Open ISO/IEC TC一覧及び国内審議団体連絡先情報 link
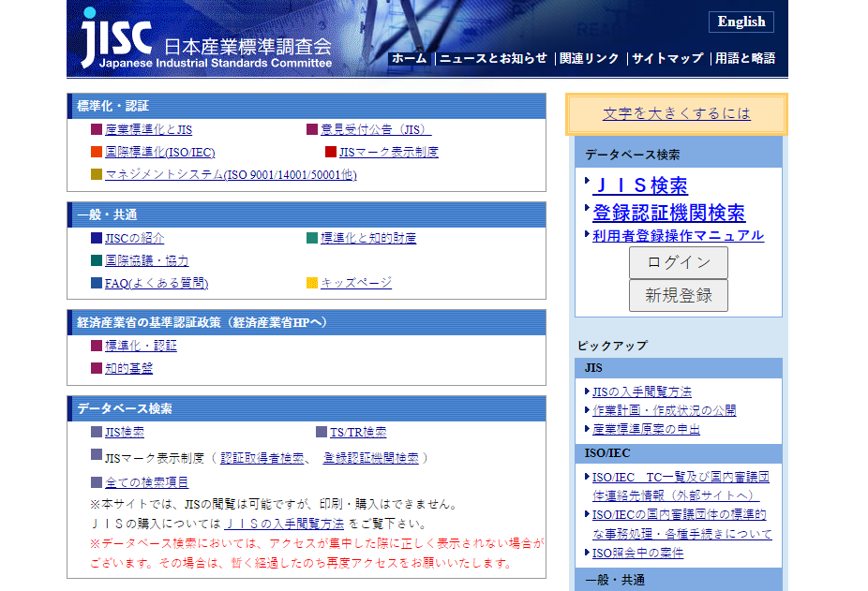Screen dimensions: 868x591 point(681,486)
